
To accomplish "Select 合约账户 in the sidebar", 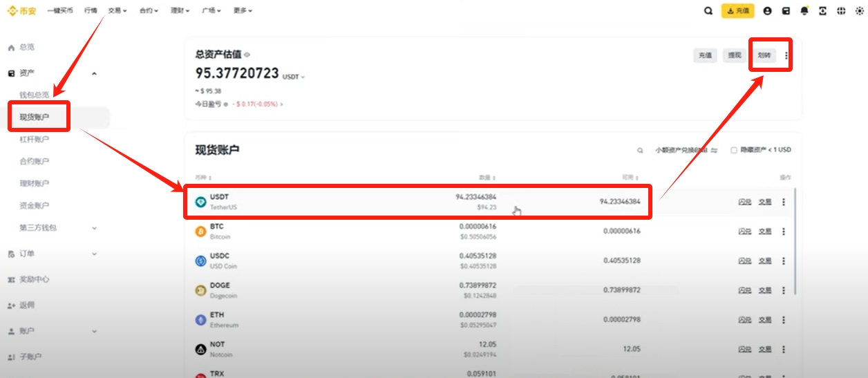I will [x=35, y=161].
